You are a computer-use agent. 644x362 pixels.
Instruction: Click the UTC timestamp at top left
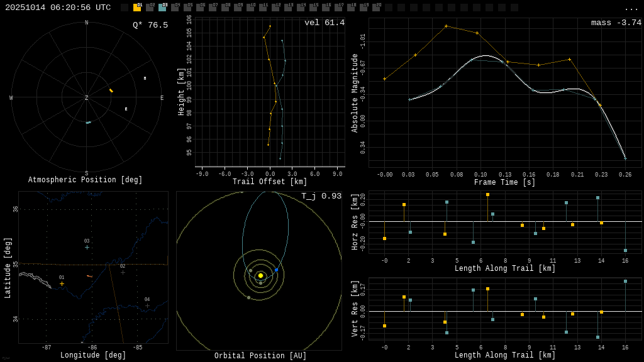pyautogui.click(x=58, y=8)
